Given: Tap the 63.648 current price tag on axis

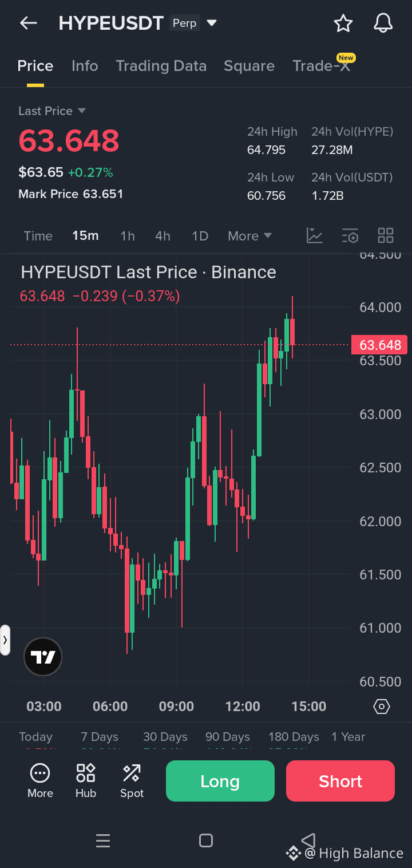Looking at the screenshot, I should coord(379,345).
